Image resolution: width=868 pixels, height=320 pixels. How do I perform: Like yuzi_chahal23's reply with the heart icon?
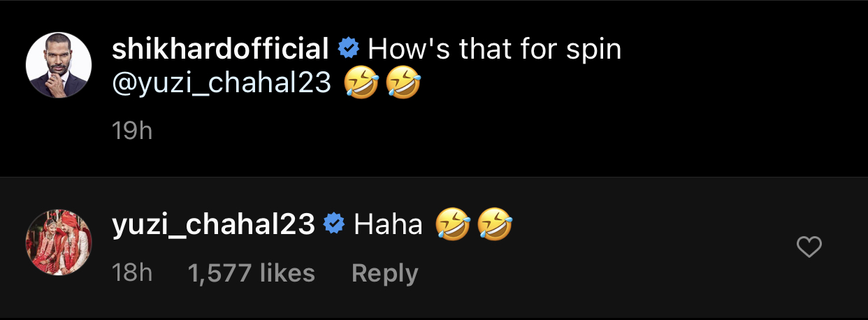(809, 247)
